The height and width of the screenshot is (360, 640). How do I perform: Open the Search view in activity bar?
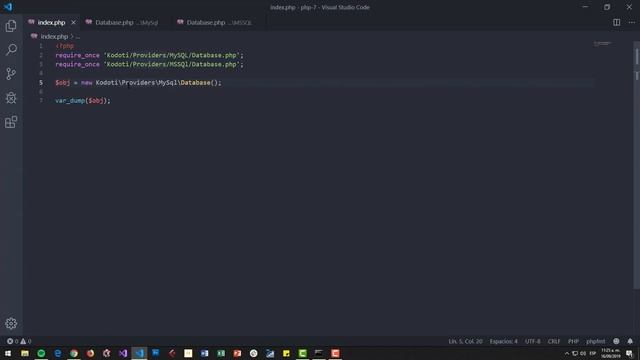coord(11,50)
